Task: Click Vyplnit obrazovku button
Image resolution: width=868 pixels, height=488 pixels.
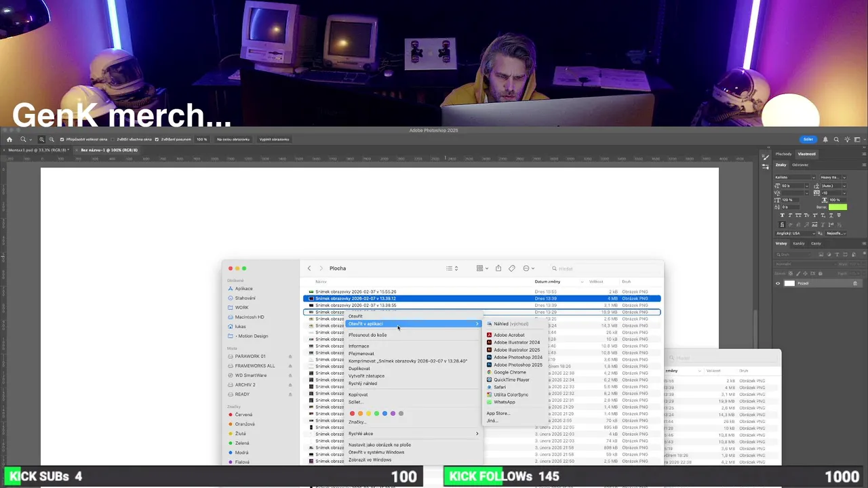Action: 275,139
